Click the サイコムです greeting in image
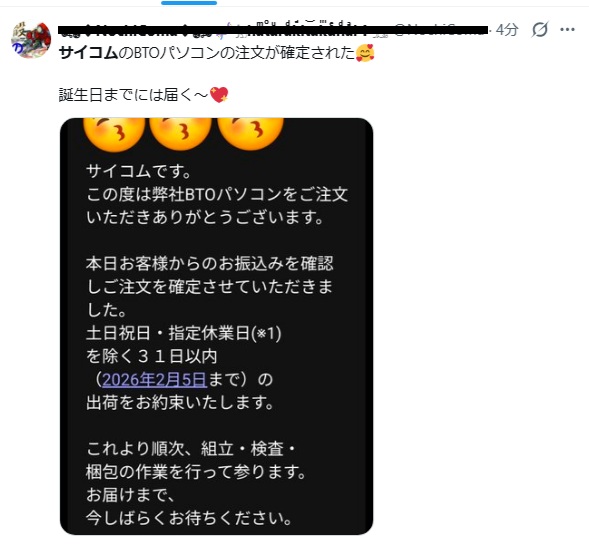Viewport: 589px width, 544px height. [x=139, y=172]
